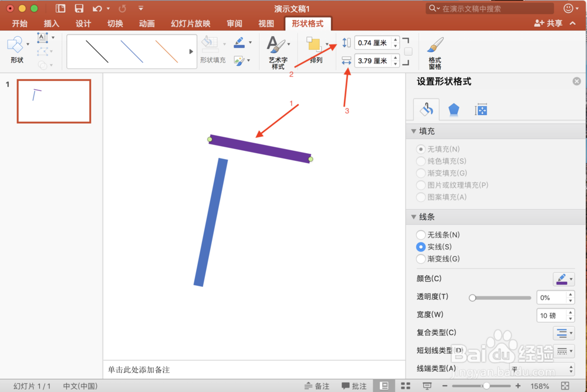Click the shape effects icon
Viewport: 587px width, 392px height.
[x=239, y=60]
